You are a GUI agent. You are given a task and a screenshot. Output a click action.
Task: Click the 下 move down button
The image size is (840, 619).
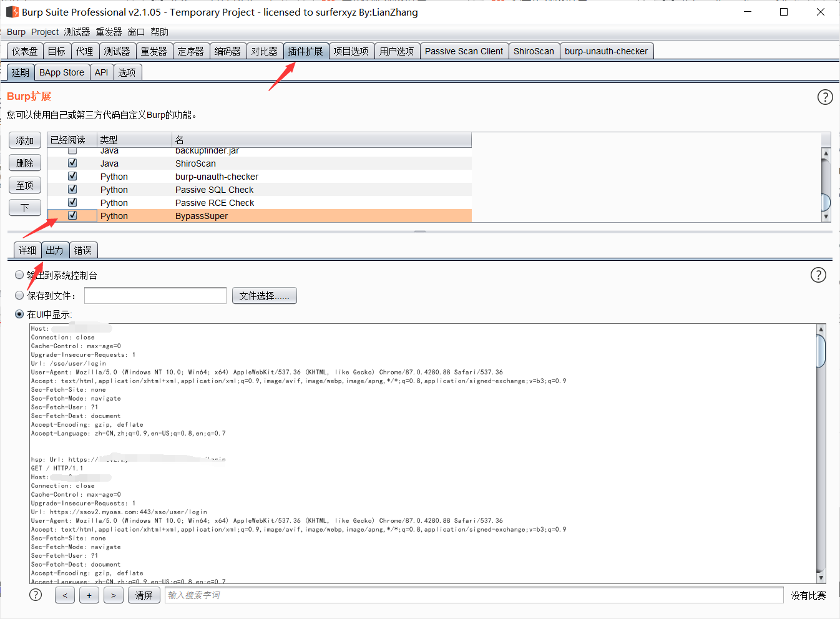[x=25, y=208]
